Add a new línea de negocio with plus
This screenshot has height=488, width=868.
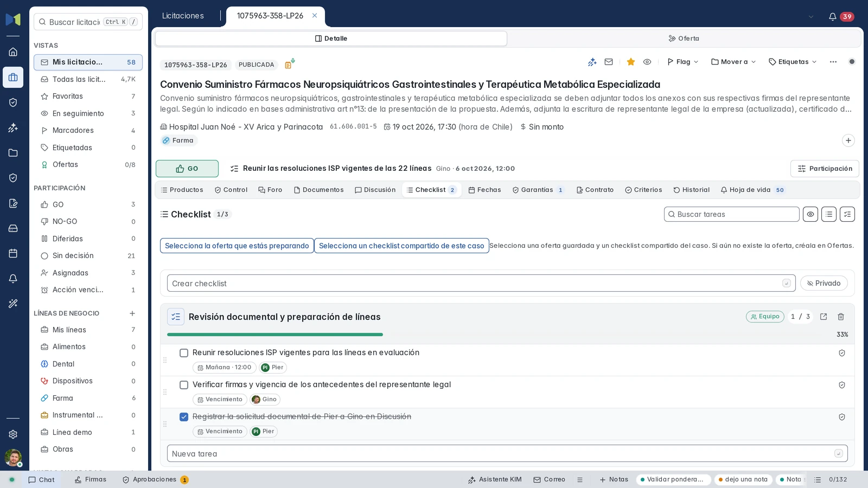coord(132,313)
